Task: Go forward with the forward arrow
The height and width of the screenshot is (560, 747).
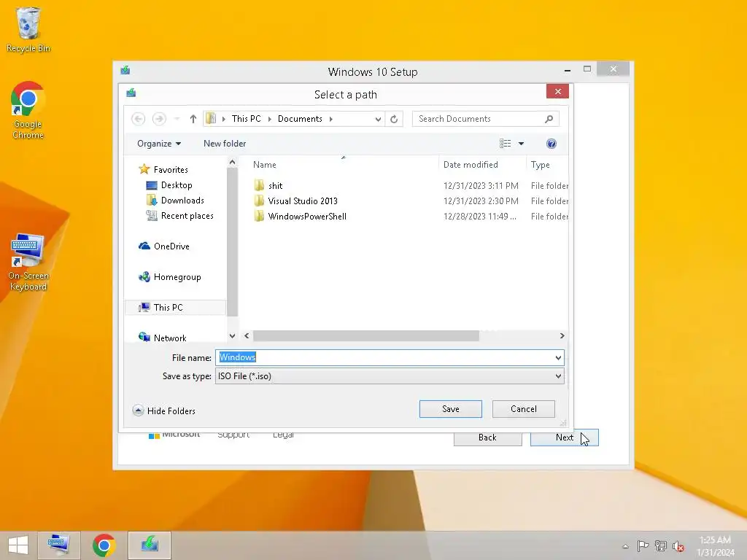Action: (x=159, y=119)
